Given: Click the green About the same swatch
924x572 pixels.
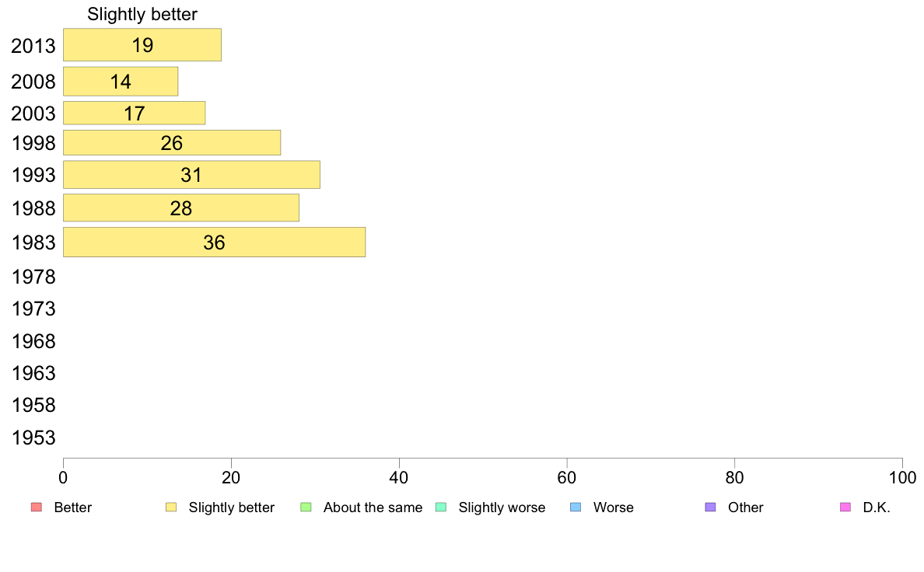Looking at the screenshot, I should click(306, 507).
